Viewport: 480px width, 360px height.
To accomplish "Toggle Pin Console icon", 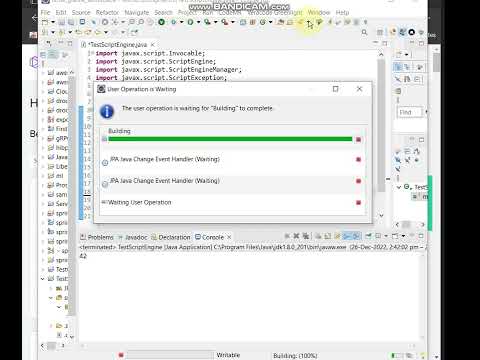I will (x=369, y=236).
